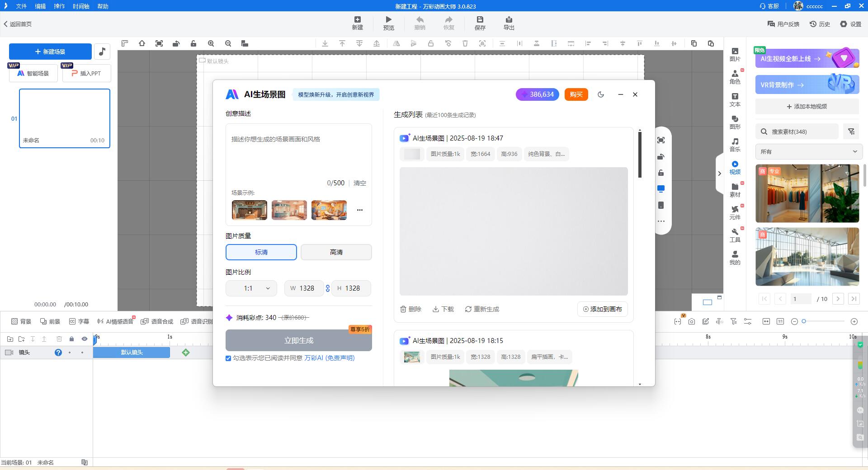
Task: Click the snapshot camera icon above timeline
Action: (x=692, y=321)
